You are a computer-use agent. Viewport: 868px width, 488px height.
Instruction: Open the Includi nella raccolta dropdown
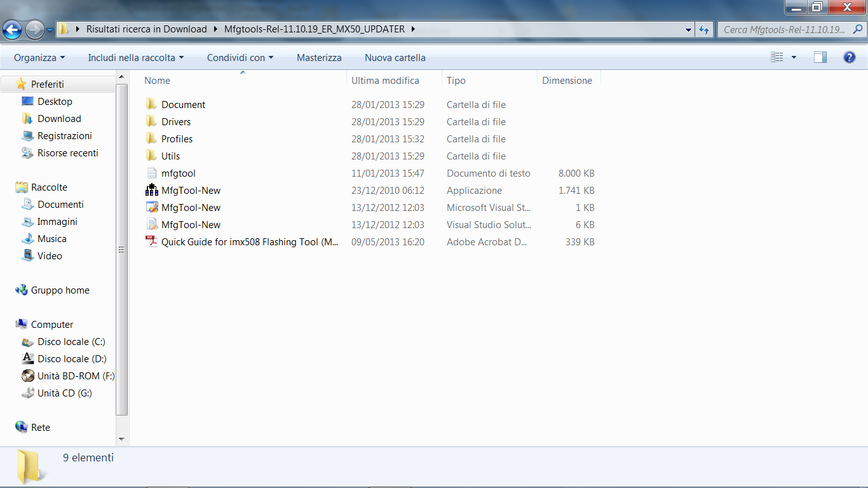(136, 57)
